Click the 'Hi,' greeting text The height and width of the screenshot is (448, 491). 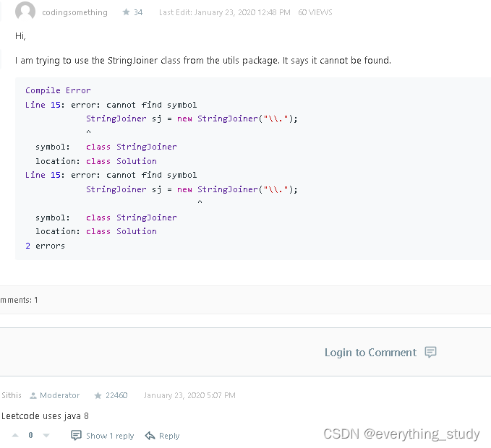(20, 36)
